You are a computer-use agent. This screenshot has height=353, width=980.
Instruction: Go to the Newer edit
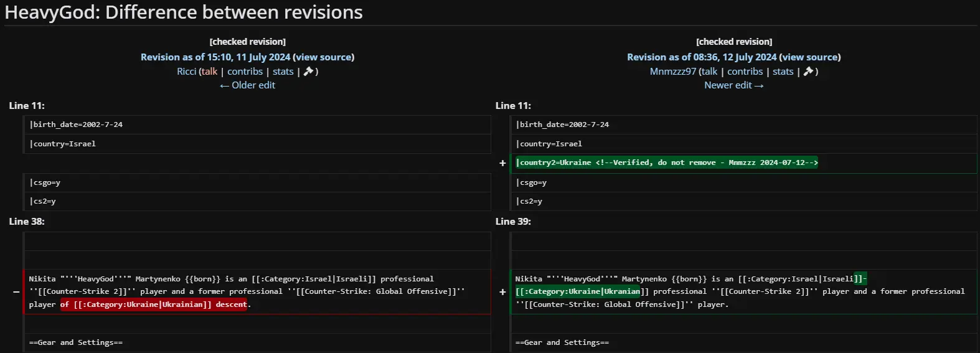733,85
